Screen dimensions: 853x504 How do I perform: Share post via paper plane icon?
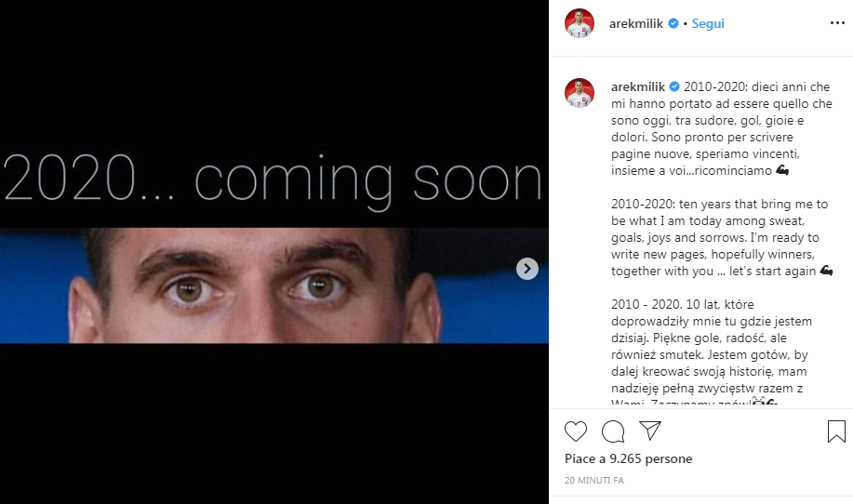pos(650,431)
